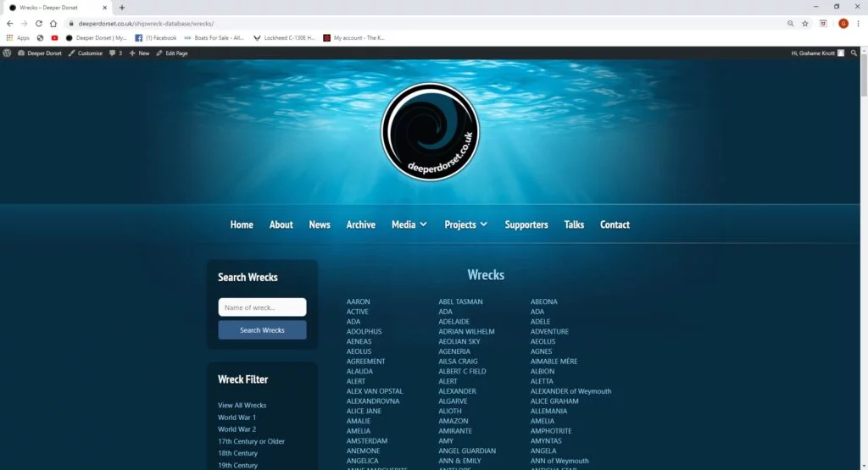
Task: Open the ANN of Weymouth wreck entry
Action: pyautogui.click(x=559, y=462)
